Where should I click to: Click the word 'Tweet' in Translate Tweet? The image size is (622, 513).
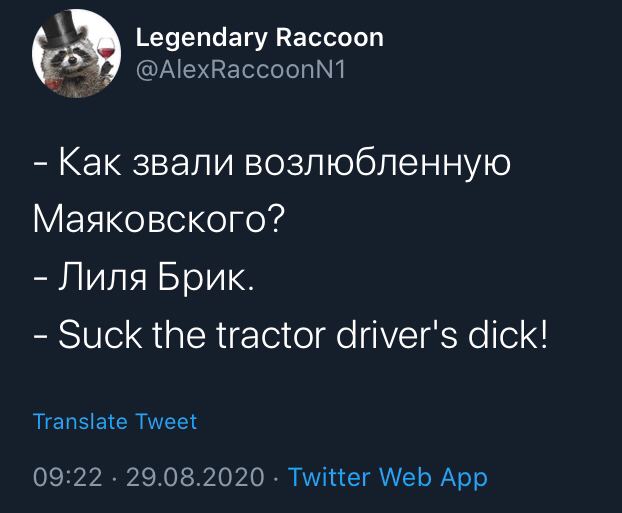pyautogui.click(x=166, y=421)
